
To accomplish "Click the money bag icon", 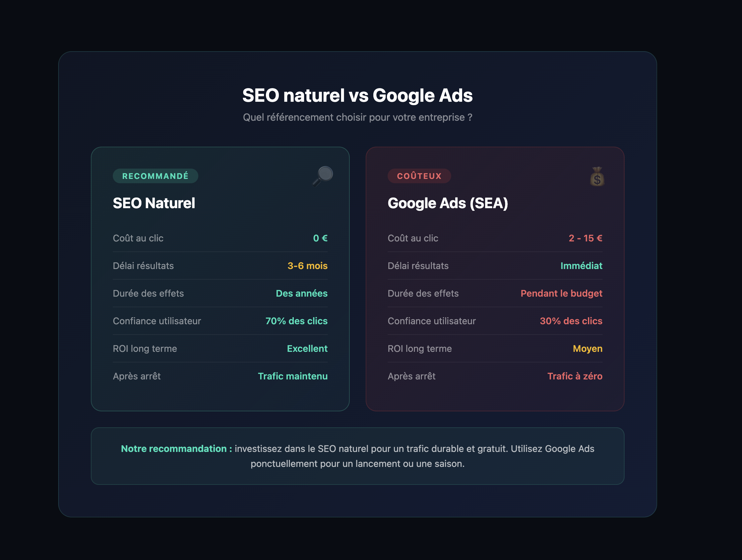I will click(597, 177).
